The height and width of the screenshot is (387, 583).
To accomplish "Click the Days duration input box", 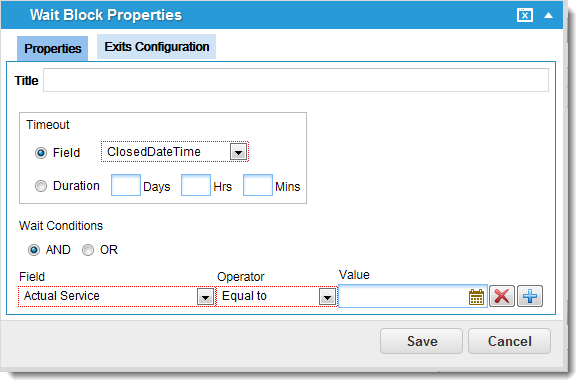I will [126, 185].
